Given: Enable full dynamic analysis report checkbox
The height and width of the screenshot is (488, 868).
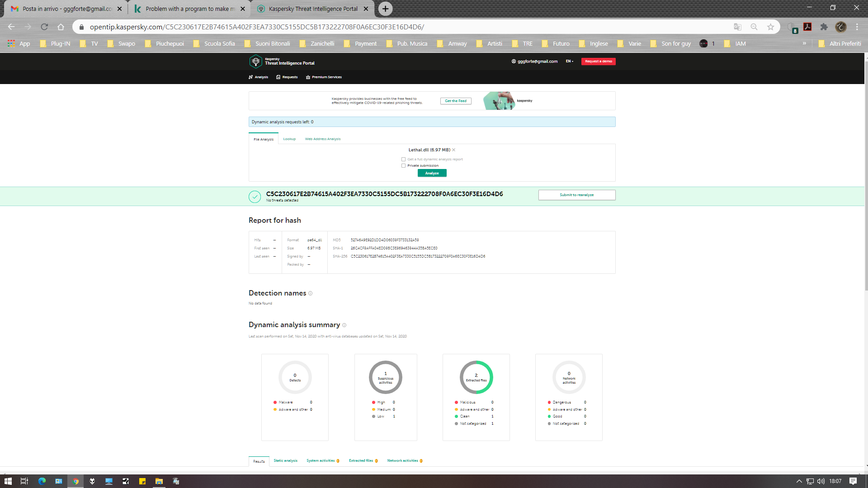Looking at the screenshot, I should (x=403, y=160).
